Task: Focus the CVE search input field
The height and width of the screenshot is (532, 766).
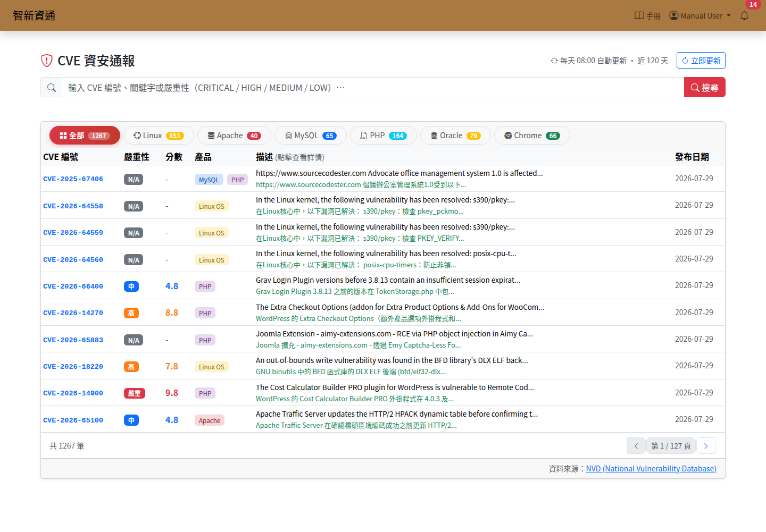Action: tap(372, 88)
